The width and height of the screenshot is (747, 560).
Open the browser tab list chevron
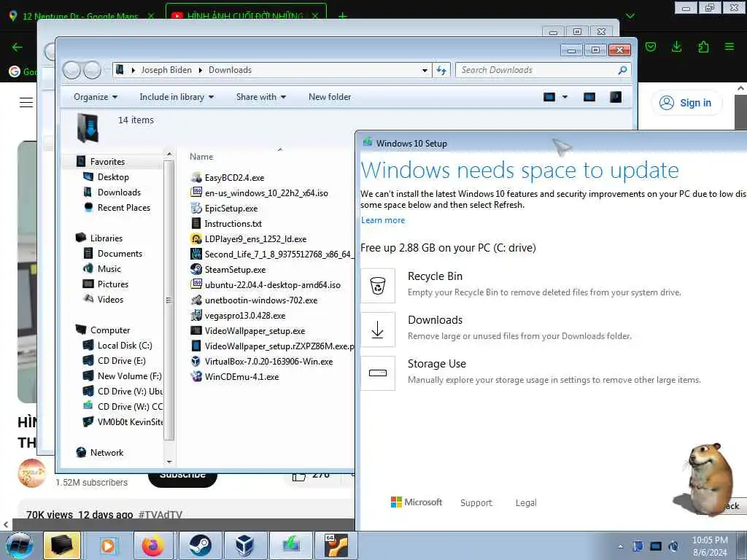[630, 16]
